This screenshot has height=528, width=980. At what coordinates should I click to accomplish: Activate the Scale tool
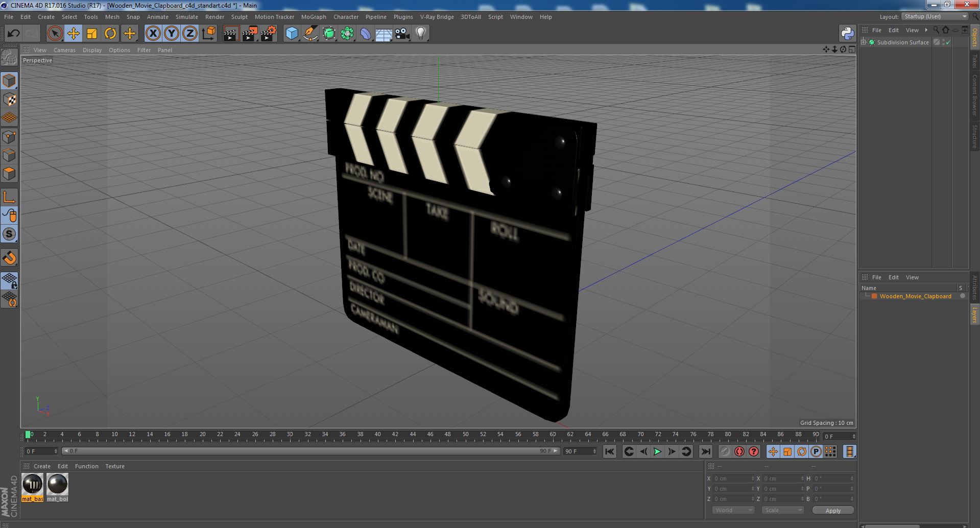(92, 34)
